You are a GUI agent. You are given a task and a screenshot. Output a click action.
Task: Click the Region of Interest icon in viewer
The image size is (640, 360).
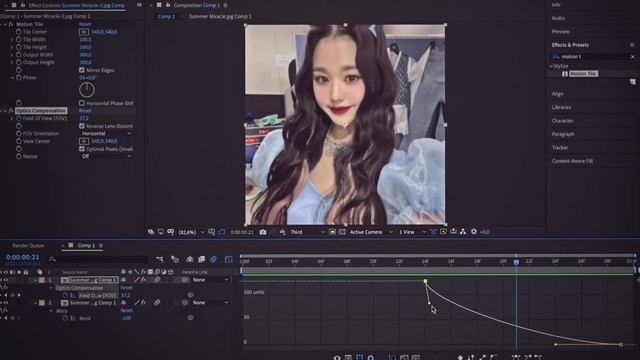coord(332,232)
